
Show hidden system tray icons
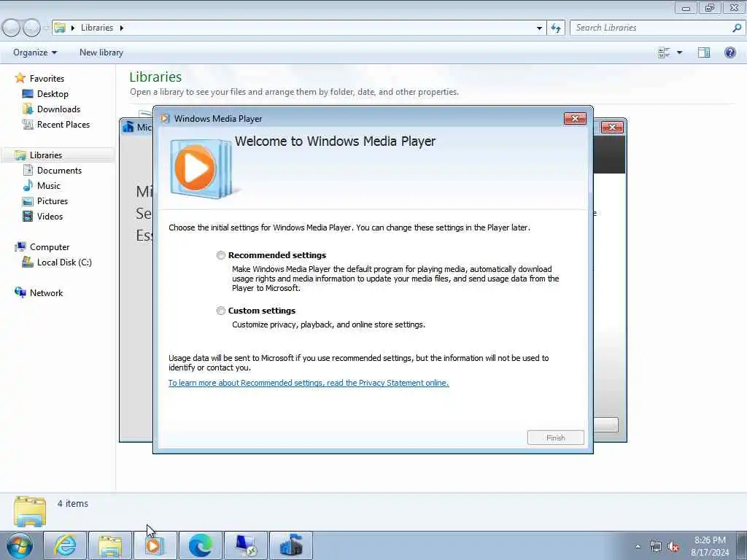click(638, 547)
